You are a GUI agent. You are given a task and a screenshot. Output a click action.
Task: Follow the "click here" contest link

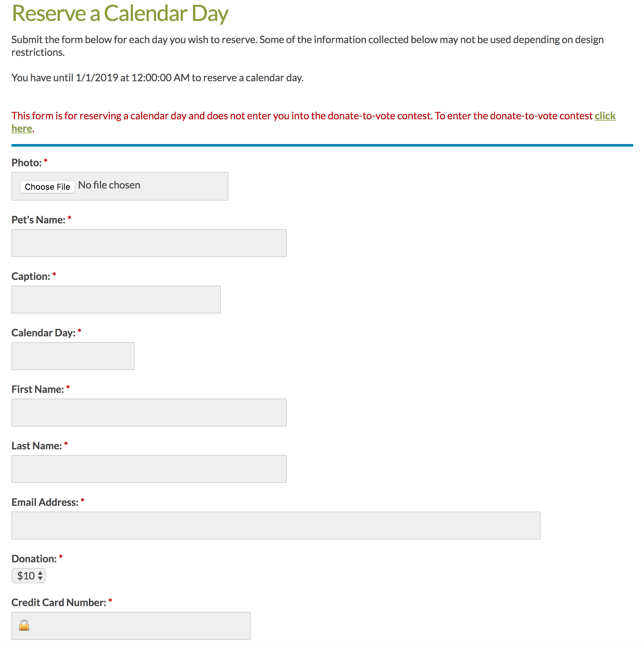tap(605, 116)
